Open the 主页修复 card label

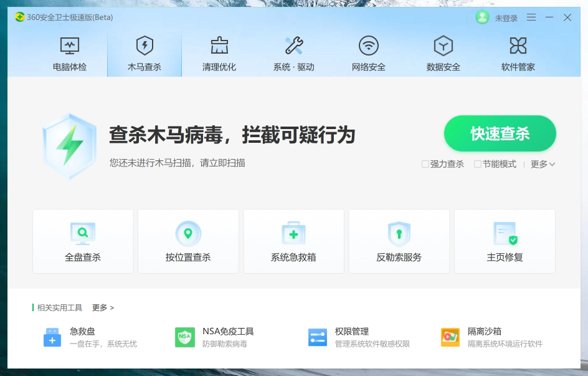(x=505, y=257)
